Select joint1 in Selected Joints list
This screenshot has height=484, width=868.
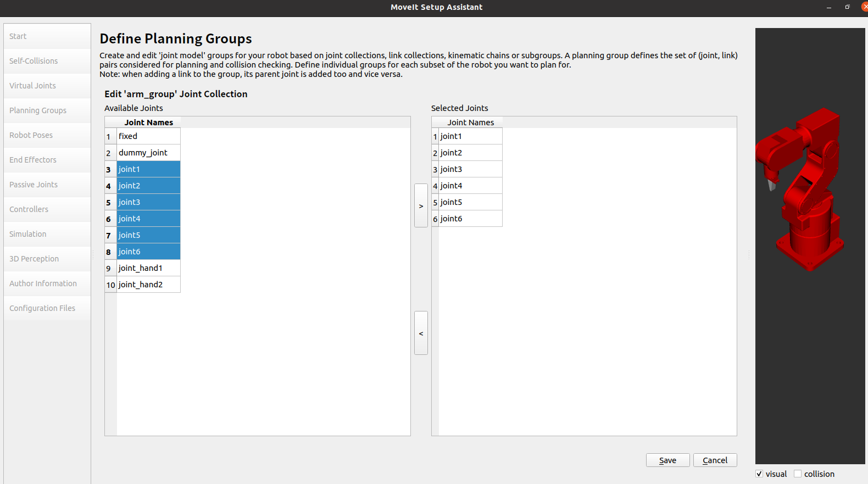pos(452,136)
